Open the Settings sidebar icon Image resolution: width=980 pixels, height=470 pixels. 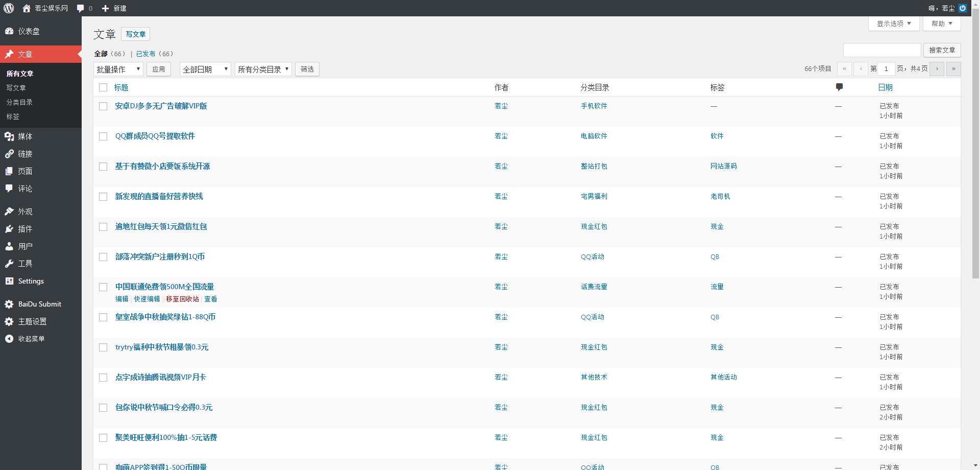(9, 281)
